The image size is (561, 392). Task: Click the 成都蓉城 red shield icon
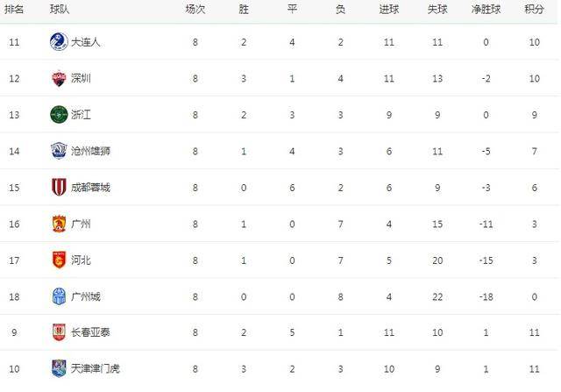59,187
